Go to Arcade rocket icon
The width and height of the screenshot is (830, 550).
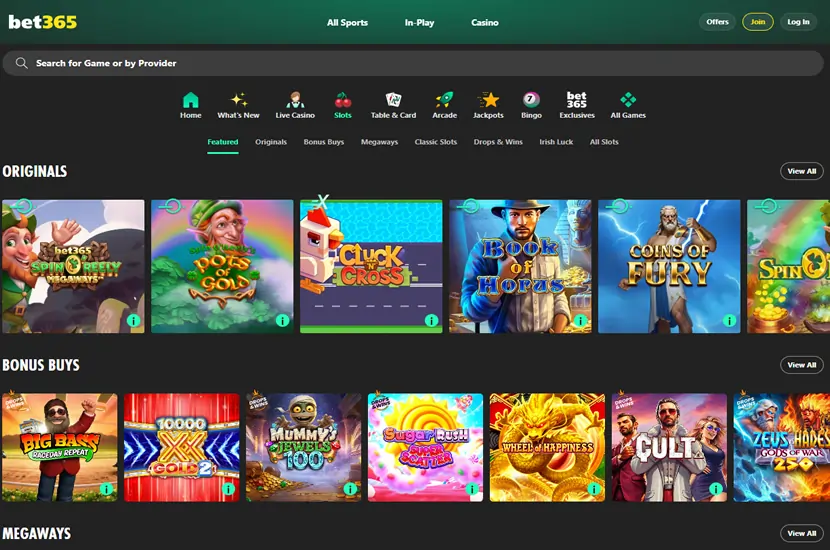444,100
